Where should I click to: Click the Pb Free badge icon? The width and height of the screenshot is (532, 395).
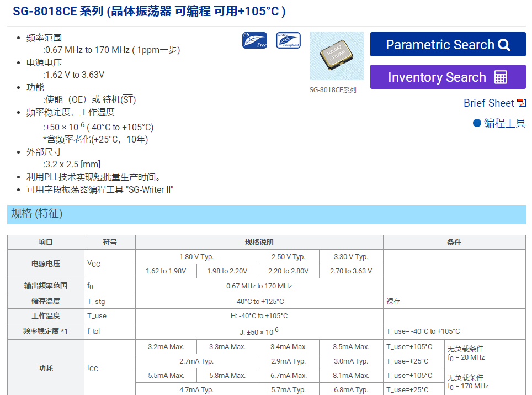(x=254, y=40)
